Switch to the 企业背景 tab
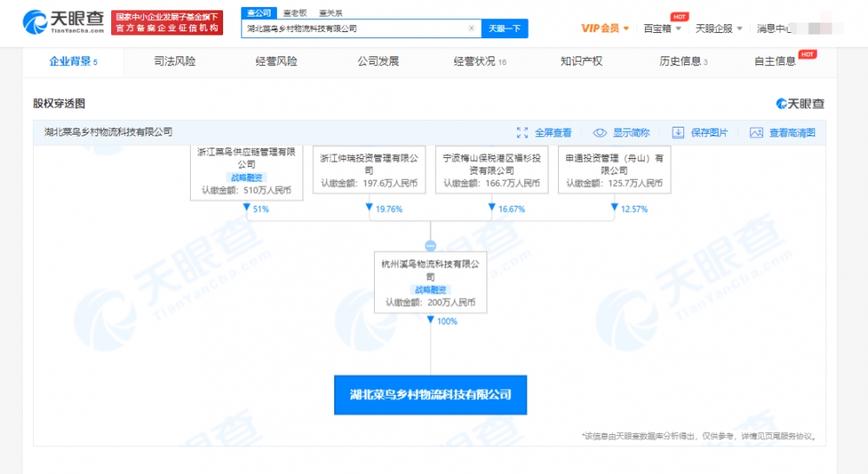Image resolution: width=868 pixels, height=474 pixels. [x=73, y=62]
